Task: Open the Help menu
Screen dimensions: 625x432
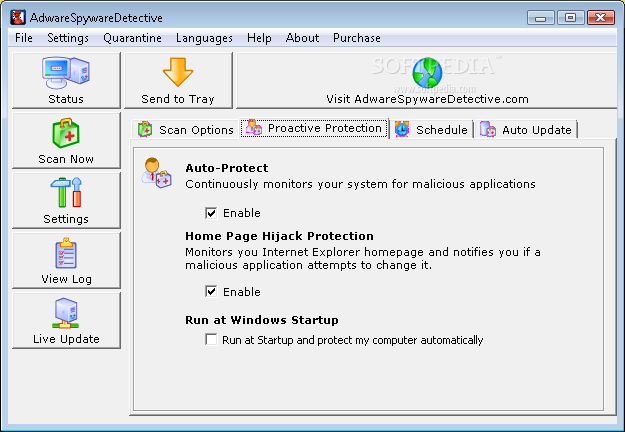Action: coord(259,38)
